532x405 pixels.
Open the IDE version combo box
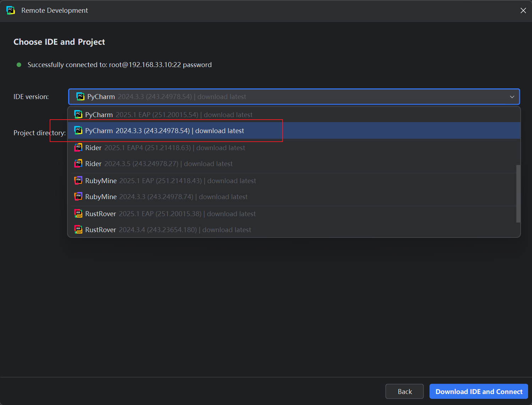pyautogui.click(x=294, y=97)
